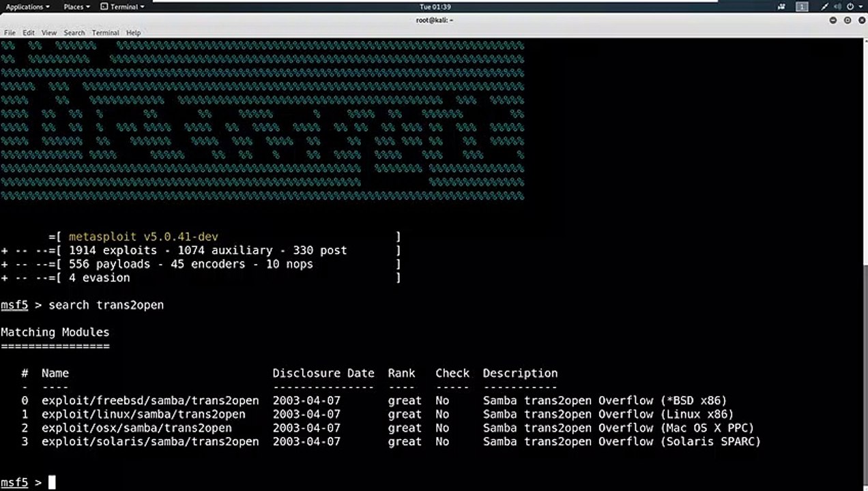Open the Help menu

pyautogui.click(x=133, y=33)
